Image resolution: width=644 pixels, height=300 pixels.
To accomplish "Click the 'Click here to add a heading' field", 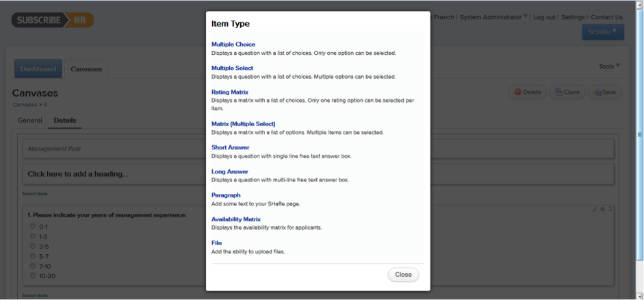I will pyautogui.click(x=78, y=174).
